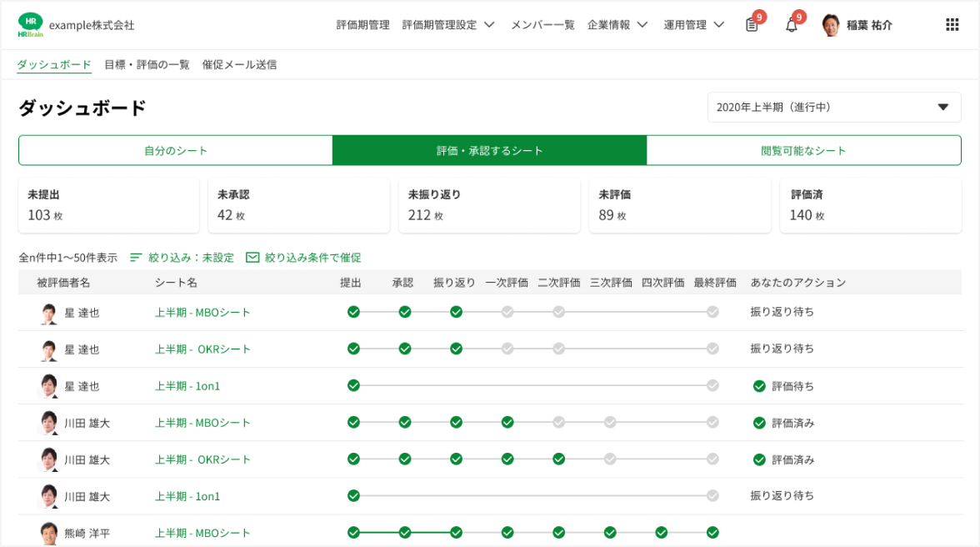The height and width of the screenshot is (547, 980).
Task: Select the 評価・承認するシート tab
Action: click(x=489, y=151)
